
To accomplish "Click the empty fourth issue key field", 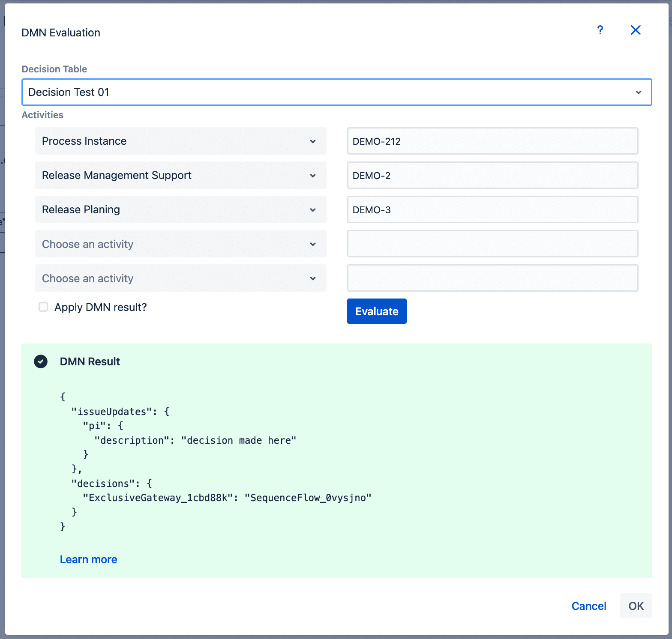I will [492, 244].
